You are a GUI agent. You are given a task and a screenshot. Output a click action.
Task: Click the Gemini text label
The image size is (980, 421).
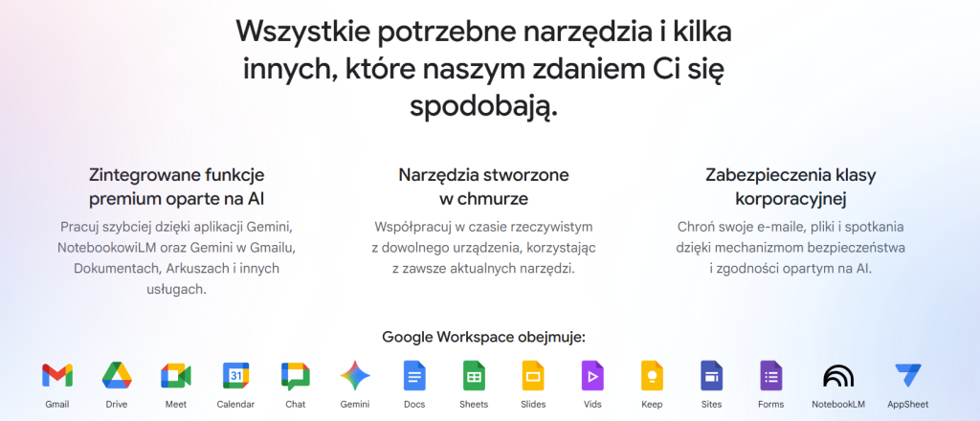click(355, 404)
